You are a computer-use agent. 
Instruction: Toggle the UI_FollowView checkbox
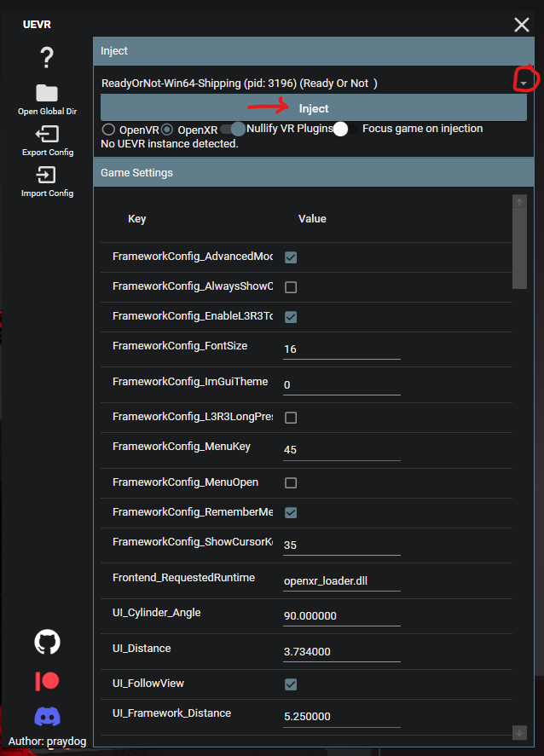point(291,684)
